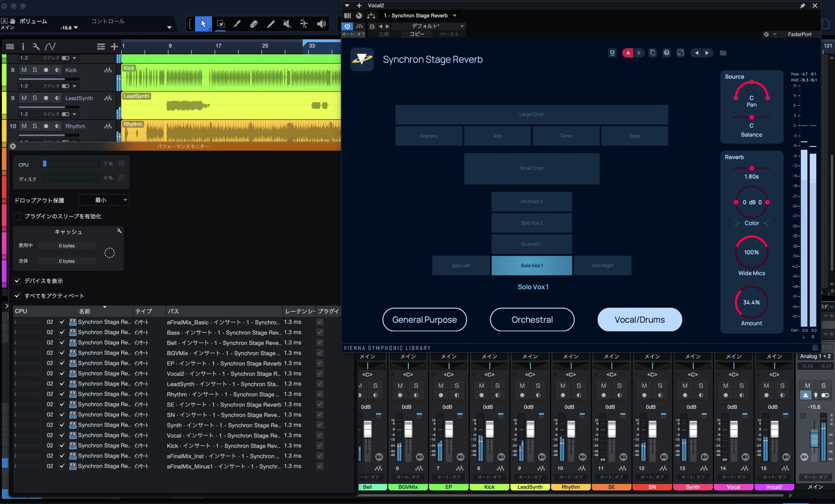
Task: Uncheck the Vocal2 row activate checkbox
Action: pos(62,373)
